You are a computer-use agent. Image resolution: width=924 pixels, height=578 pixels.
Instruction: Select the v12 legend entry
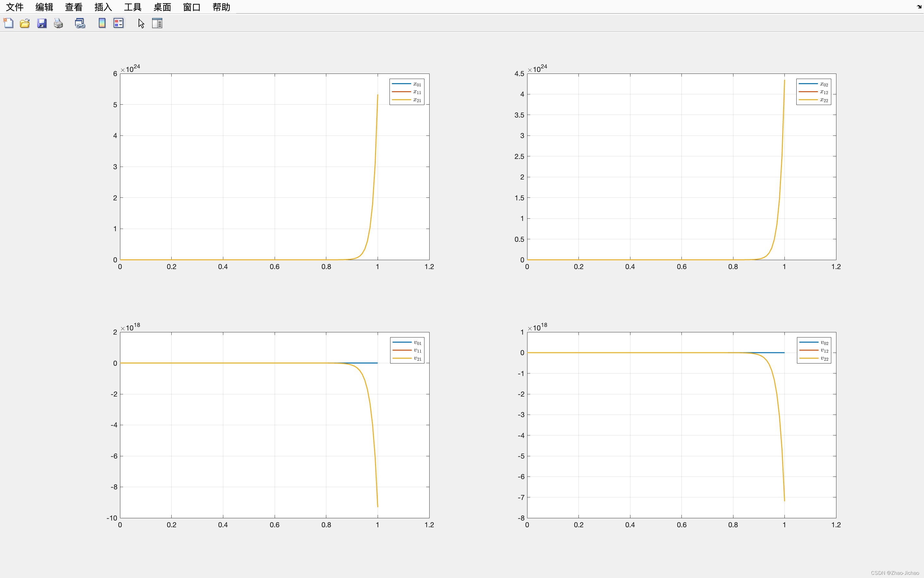(x=814, y=350)
